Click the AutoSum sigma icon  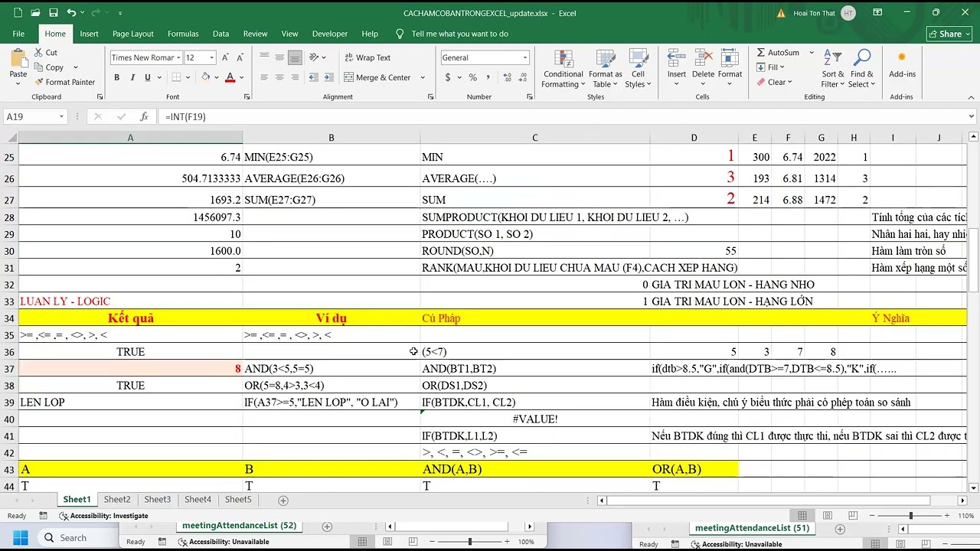point(760,53)
